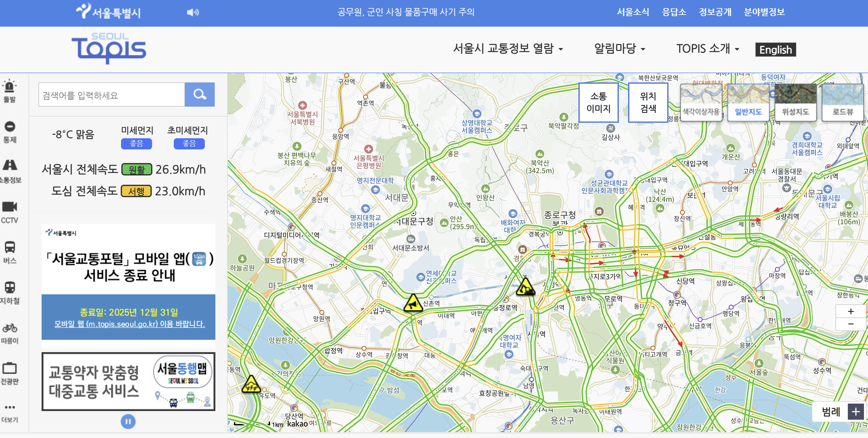Switch to 로드뷰 road view mode
The height and width of the screenshot is (438, 868).
tap(843, 103)
